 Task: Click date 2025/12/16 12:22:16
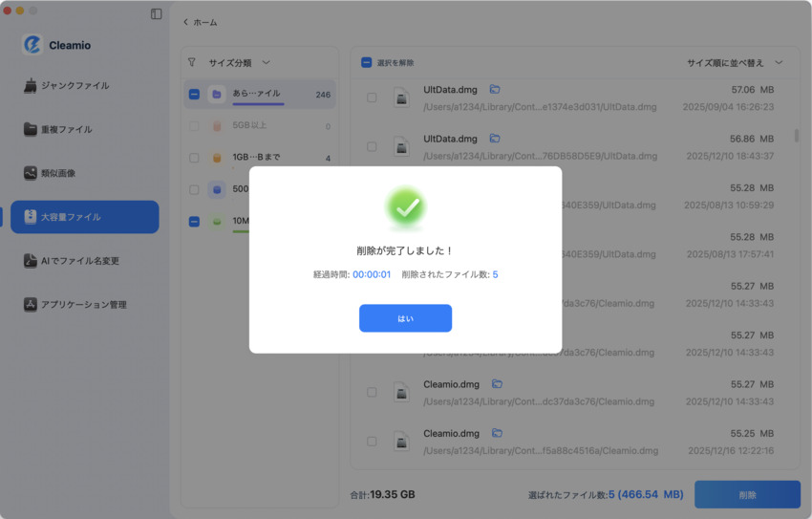[x=731, y=450]
